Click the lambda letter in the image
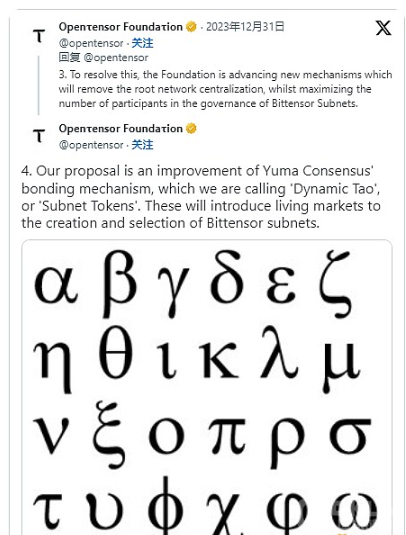The width and height of the screenshot is (406, 535). (x=279, y=352)
